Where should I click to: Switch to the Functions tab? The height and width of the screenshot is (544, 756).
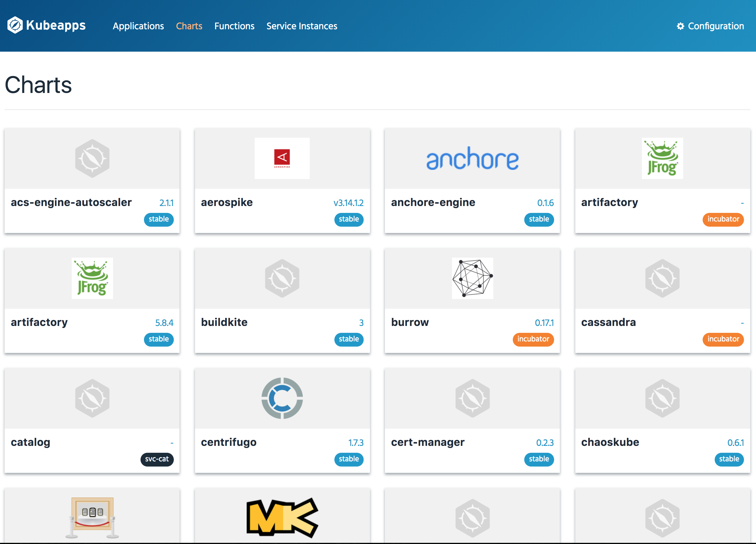234,26
